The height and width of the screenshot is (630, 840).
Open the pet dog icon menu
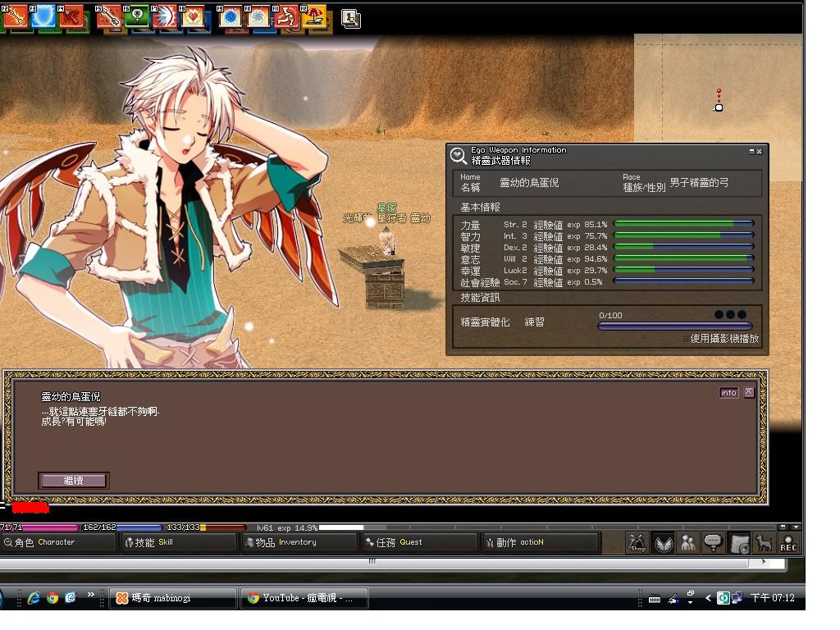(x=764, y=542)
